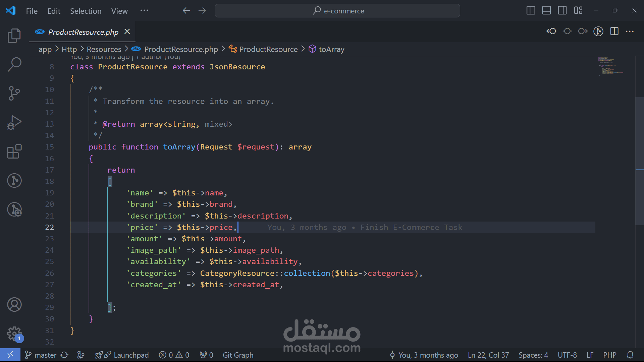Viewport: 644px width, 362px height.
Task: Open the Selection menu
Action: (86, 11)
